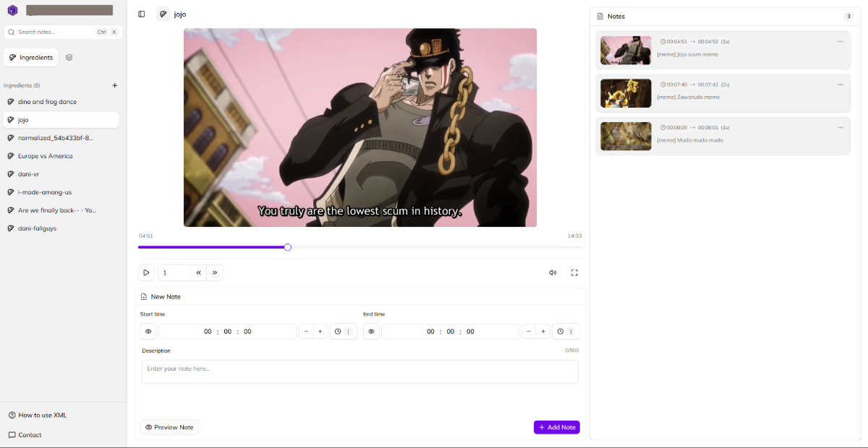Click the purple app logo icon

[x=12, y=11]
